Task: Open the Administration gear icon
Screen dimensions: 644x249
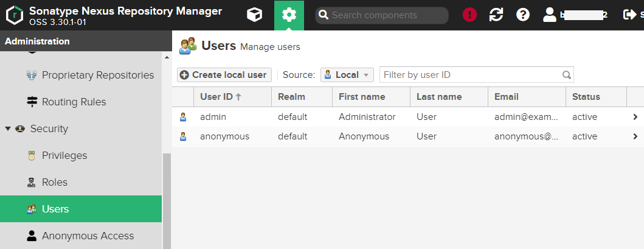Action: click(x=289, y=15)
